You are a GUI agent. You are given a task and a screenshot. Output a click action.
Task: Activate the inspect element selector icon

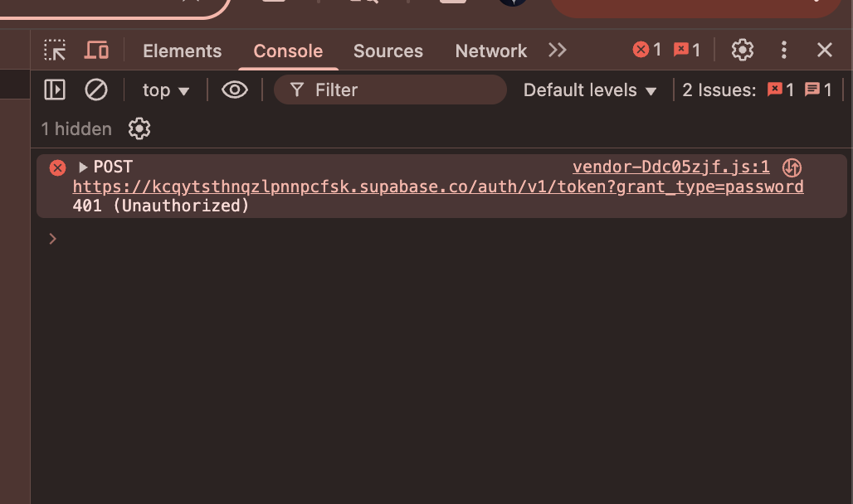pyautogui.click(x=55, y=50)
